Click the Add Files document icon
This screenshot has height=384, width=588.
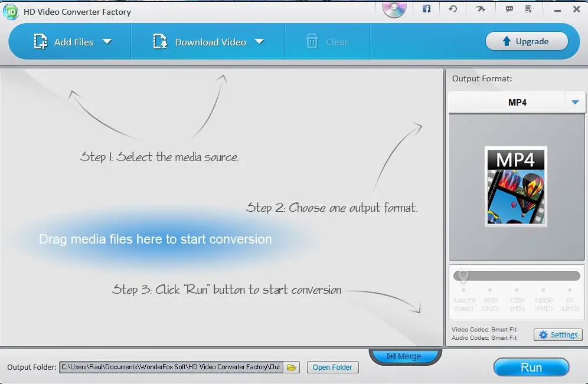(41, 41)
